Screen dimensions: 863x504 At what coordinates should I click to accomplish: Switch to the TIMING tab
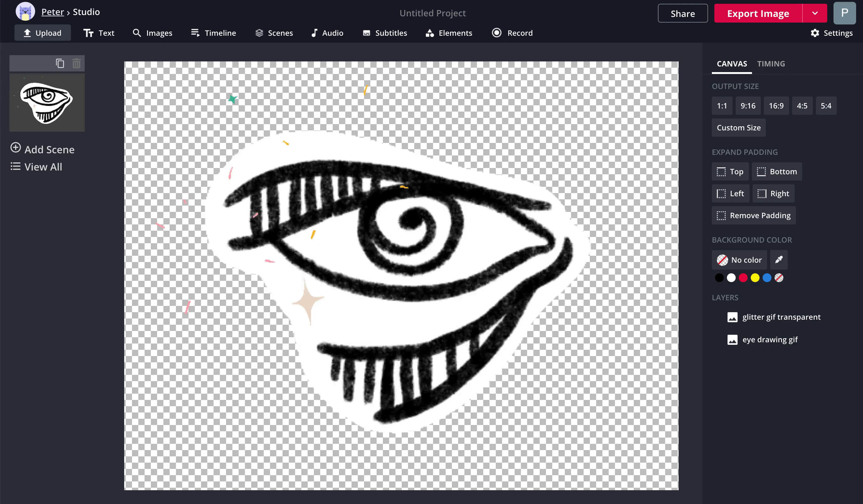coord(771,64)
